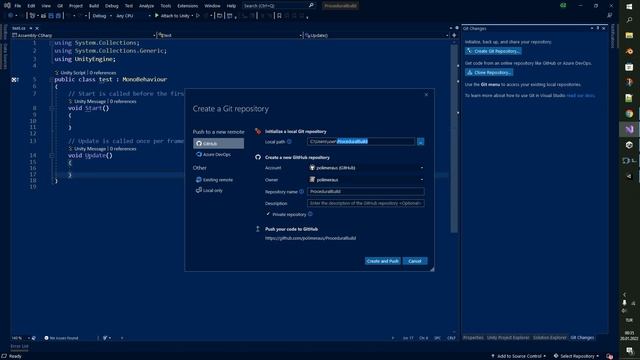The width and height of the screenshot is (640, 360).
Task: Click Start Without Debugging toolbar icon
Action: click(198, 16)
